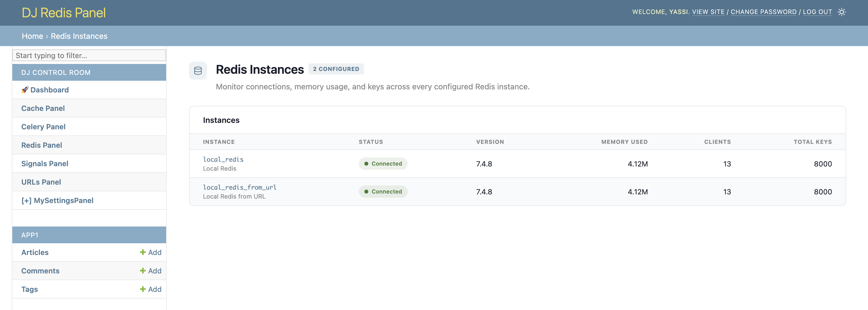Screen dimensions: 868x310
Task: Click the INSTANCE column header
Action: [x=219, y=142]
